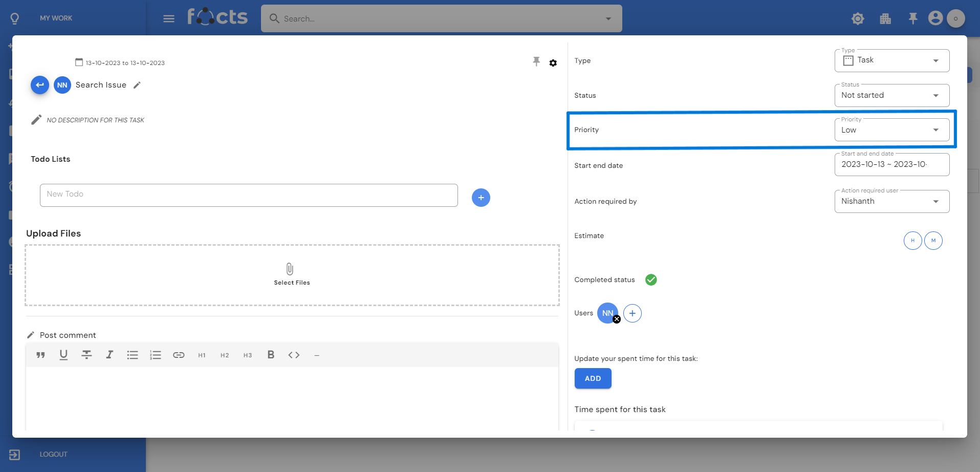
Task: Open the Priority dropdown set to Low
Action: [891, 130]
